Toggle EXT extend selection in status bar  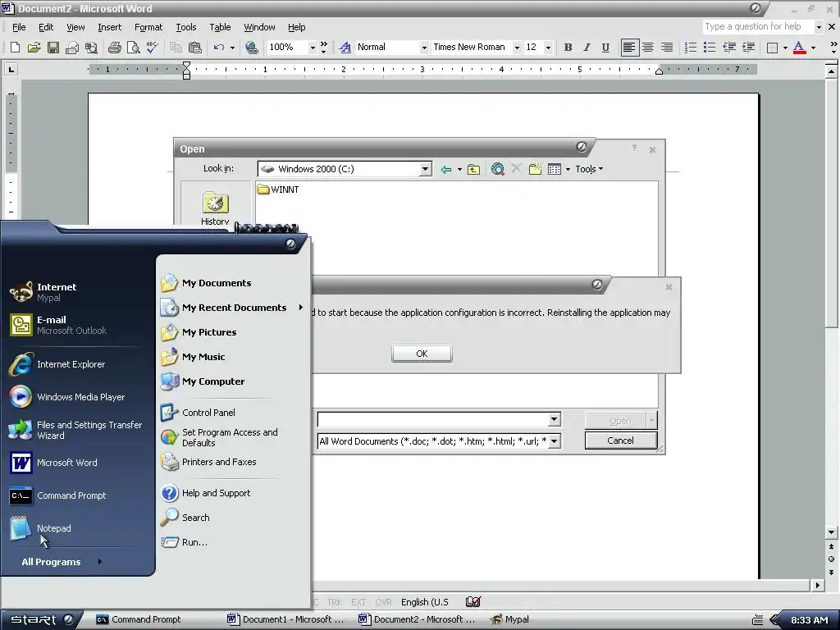(359, 602)
